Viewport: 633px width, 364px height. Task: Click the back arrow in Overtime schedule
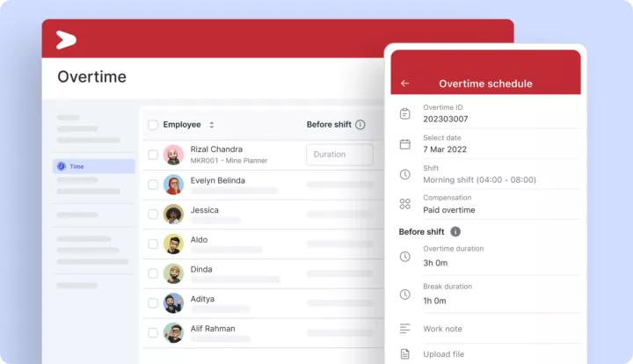click(404, 84)
